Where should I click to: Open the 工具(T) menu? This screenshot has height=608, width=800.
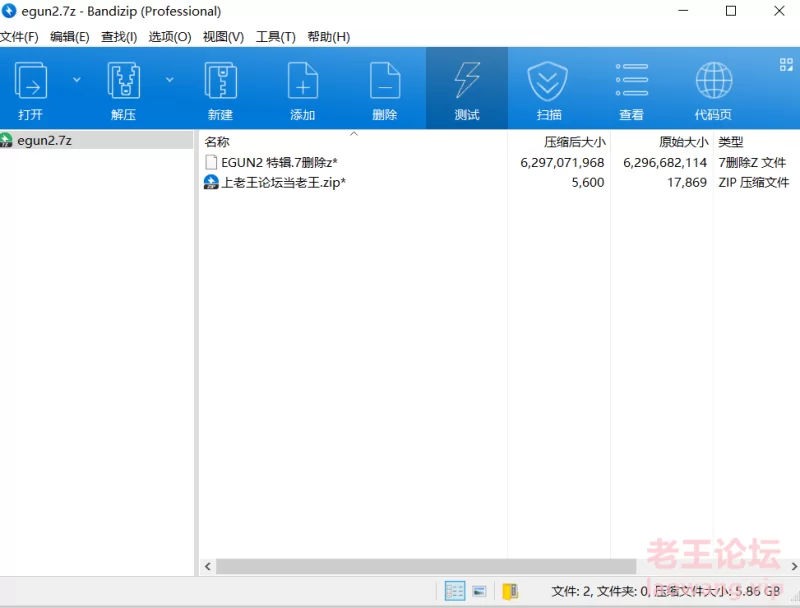pyautogui.click(x=276, y=37)
